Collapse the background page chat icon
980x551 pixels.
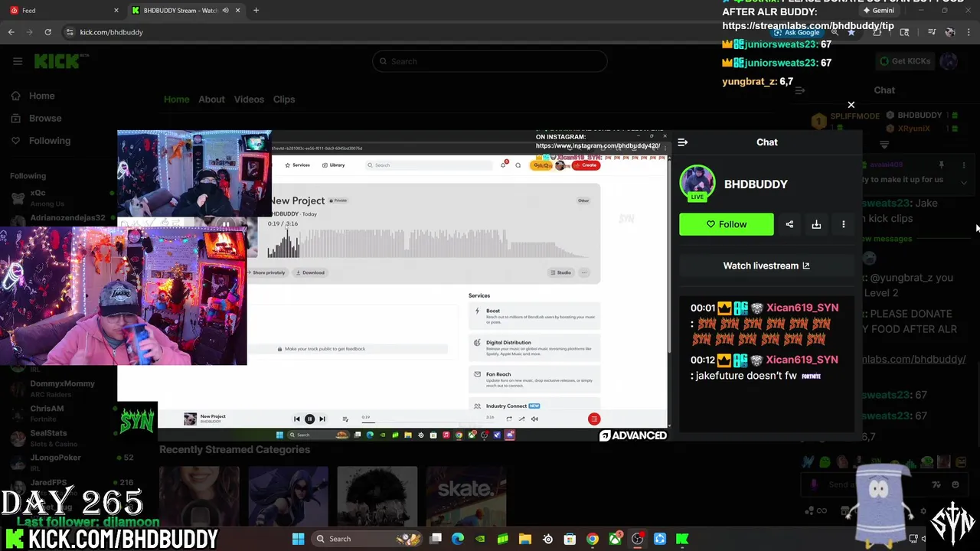pos(799,90)
